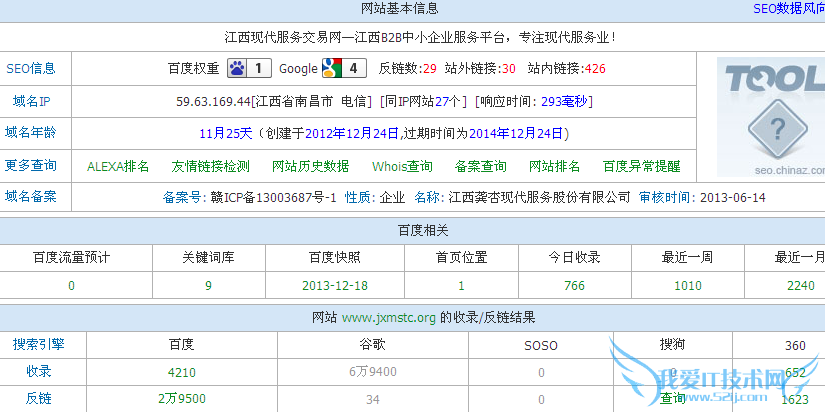Click the 反链数 value 29
This screenshot has height=412, width=825.
click(430, 68)
